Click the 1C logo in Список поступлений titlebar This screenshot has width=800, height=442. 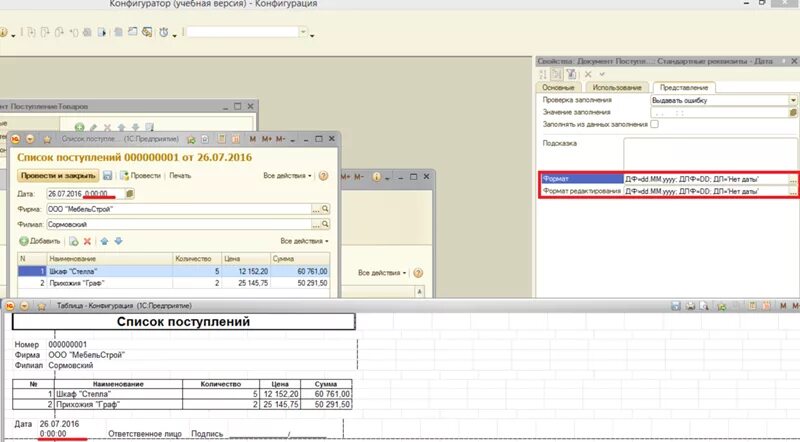click(x=16, y=139)
